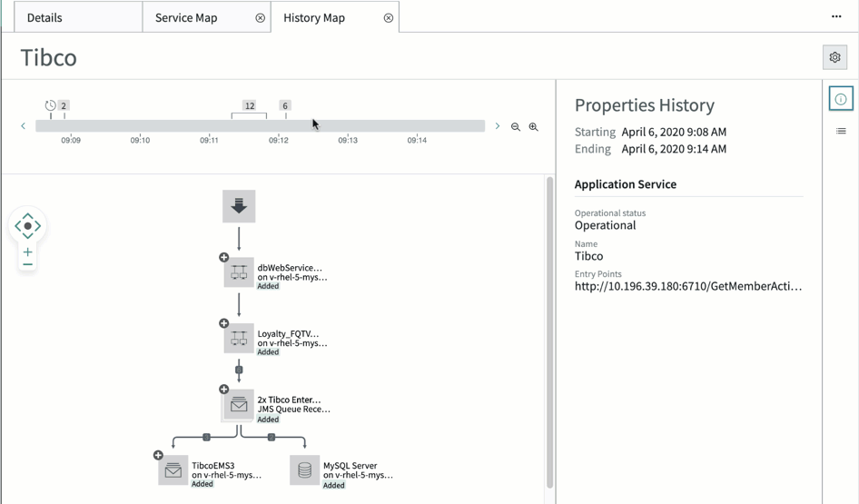Viewport: 859px width, 504px height.
Task: Click the MySQL Server label text
Action: pos(351,466)
